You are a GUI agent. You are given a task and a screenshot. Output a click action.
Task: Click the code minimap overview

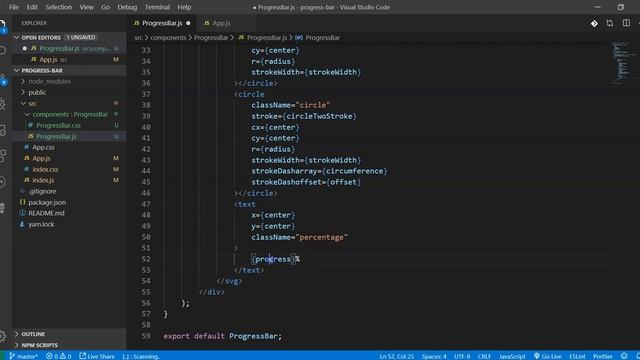click(x=623, y=62)
